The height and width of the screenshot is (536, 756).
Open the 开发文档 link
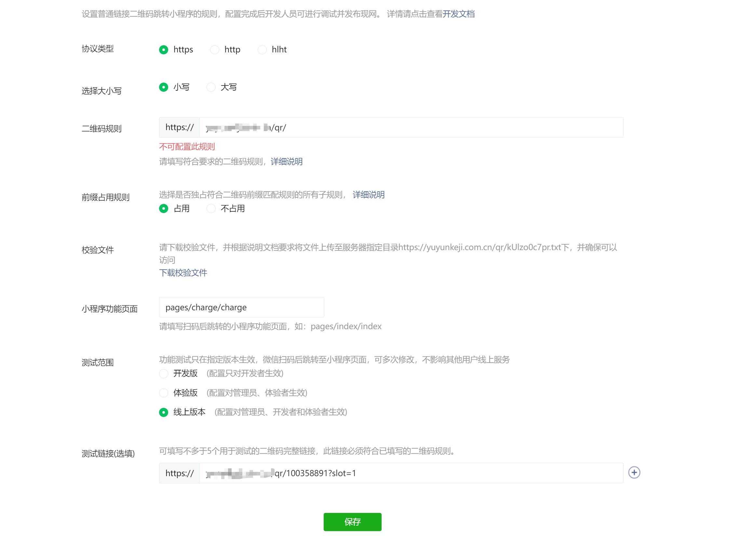(459, 14)
